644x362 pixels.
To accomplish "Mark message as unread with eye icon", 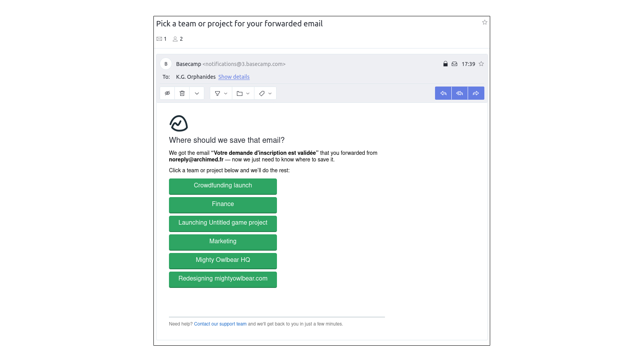I will pyautogui.click(x=167, y=93).
